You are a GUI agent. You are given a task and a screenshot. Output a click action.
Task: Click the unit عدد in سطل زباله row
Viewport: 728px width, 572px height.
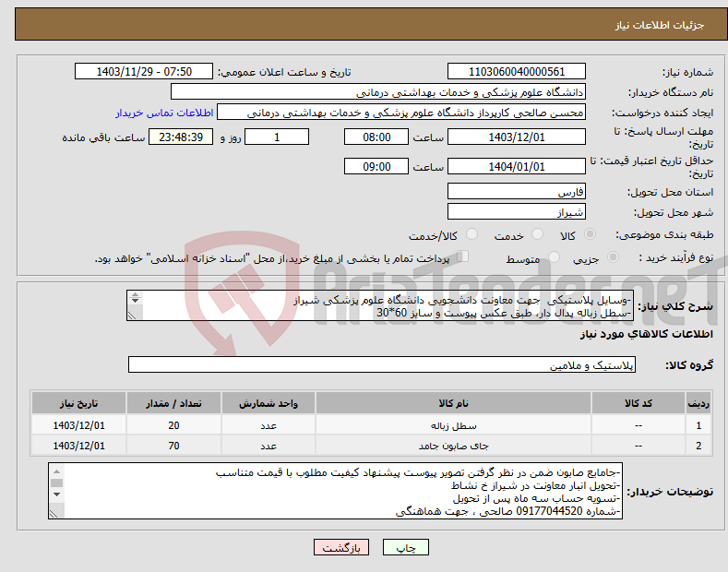pos(269,425)
